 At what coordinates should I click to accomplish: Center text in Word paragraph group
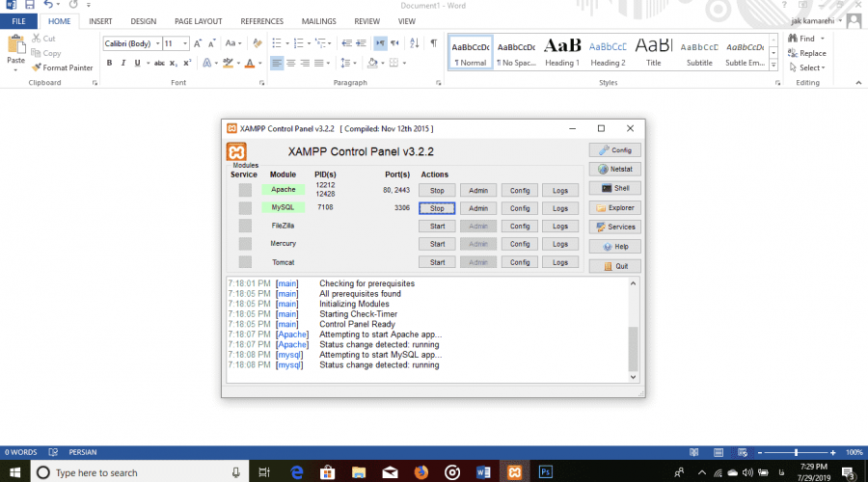(x=290, y=63)
